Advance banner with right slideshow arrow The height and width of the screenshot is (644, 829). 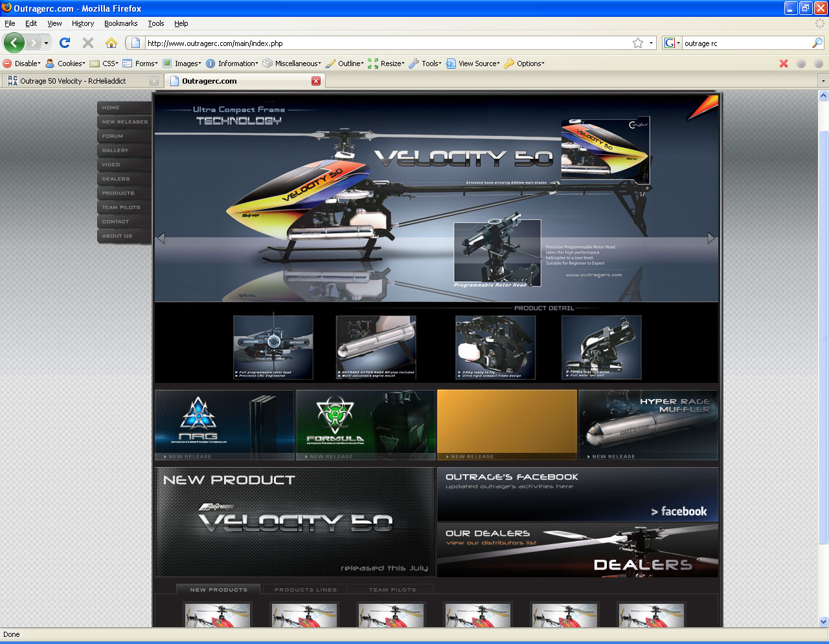pos(710,238)
